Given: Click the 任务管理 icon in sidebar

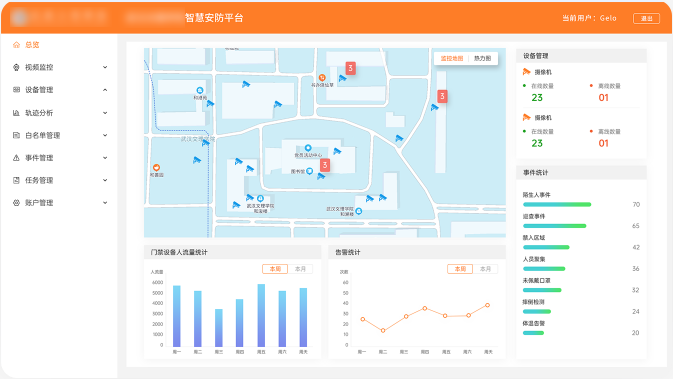Looking at the screenshot, I should pyautogui.click(x=16, y=180).
